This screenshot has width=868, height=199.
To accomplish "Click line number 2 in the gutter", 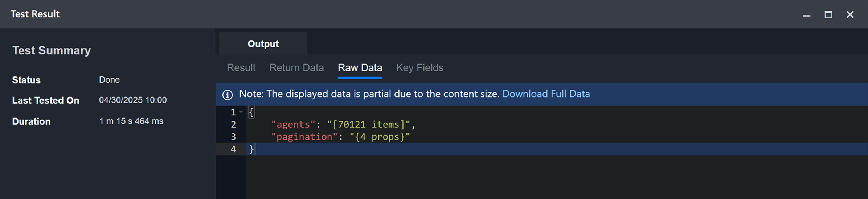I will point(233,125).
